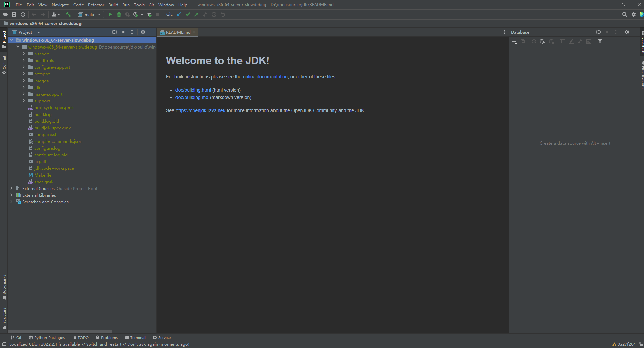
Task: Reload all from disk via sync icon
Action: tap(23, 14)
